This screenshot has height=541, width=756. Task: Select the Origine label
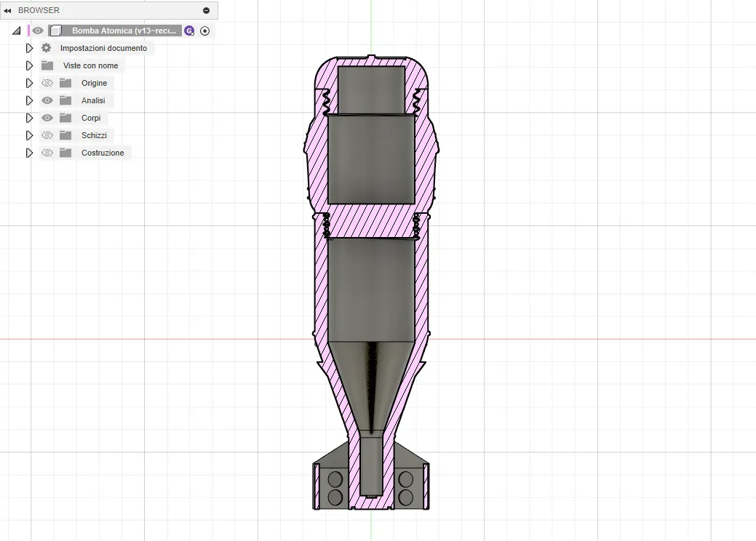click(x=94, y=83)
